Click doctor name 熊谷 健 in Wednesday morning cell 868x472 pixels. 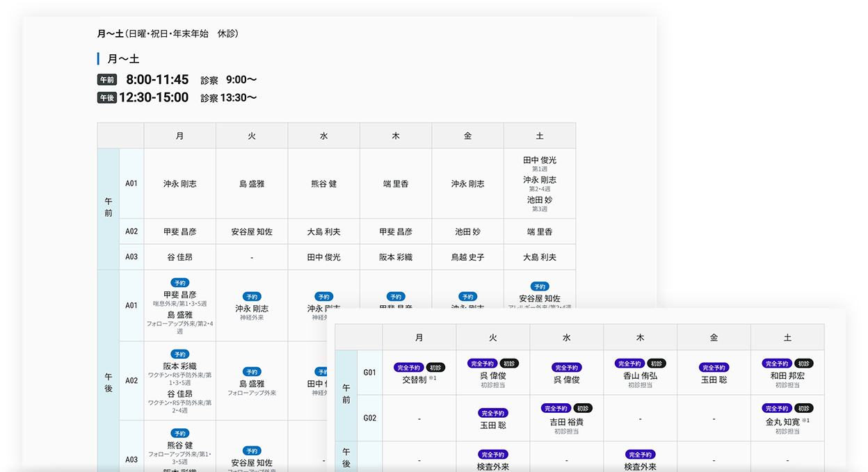(324, 184)
